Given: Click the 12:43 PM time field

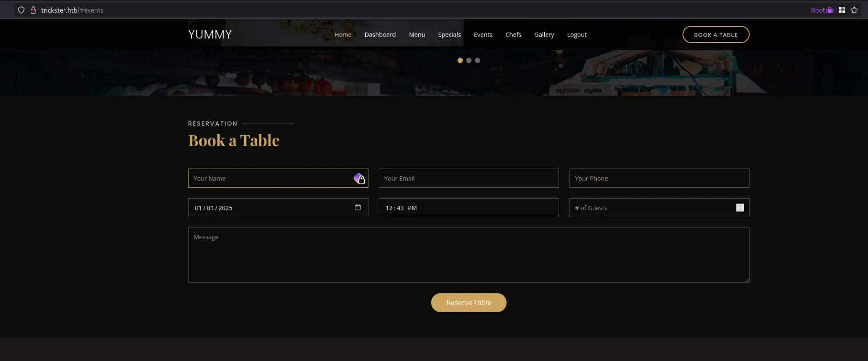Looking at the screenshot, I should pos(469,208).
